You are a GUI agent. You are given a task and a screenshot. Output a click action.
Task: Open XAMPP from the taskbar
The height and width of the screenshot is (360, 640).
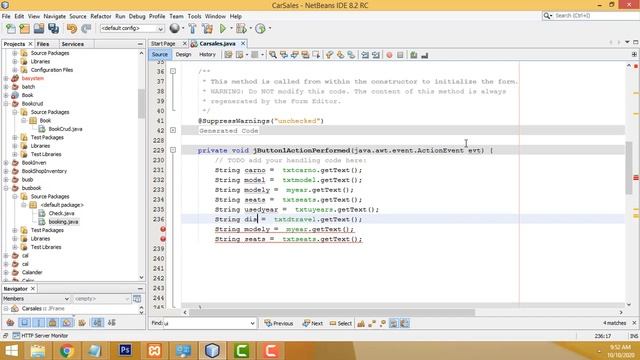(x=154, y=350)
